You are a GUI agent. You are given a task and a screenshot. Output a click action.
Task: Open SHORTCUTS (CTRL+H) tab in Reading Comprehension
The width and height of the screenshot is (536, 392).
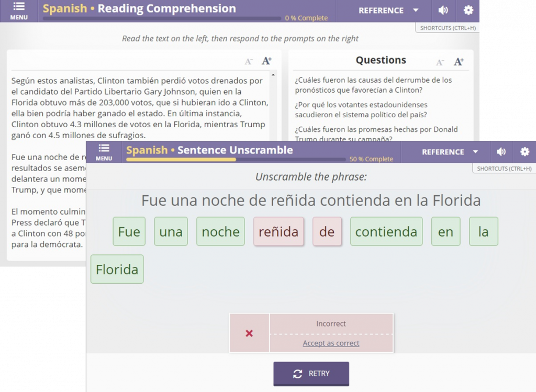coord(448,28)
